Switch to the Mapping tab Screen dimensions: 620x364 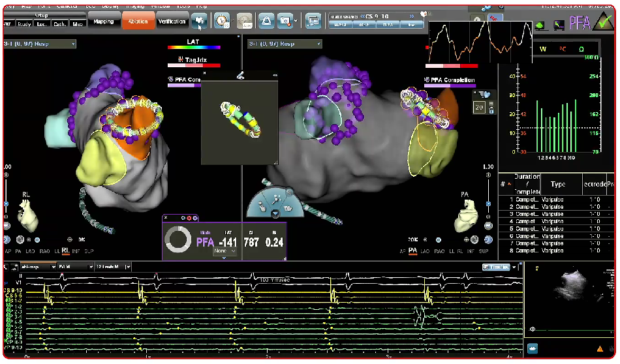tap(103, 22)
